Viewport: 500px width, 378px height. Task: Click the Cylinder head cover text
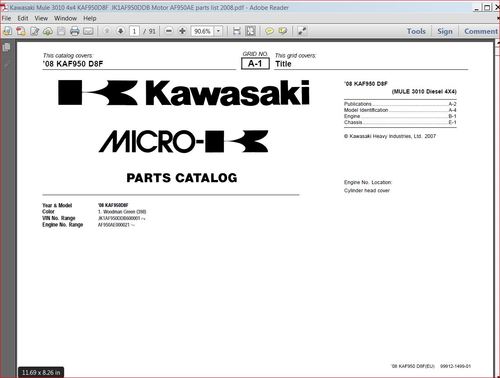[x=367, y=191]
